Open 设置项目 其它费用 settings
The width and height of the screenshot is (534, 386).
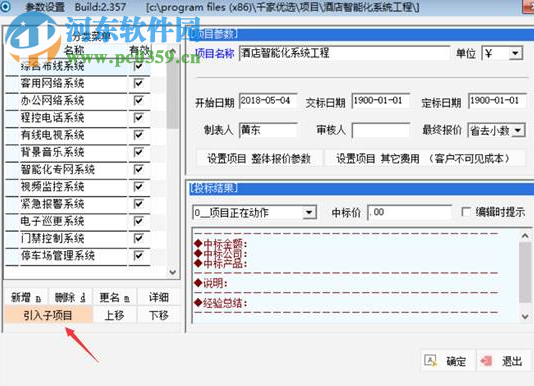click(x=424, y=158)
